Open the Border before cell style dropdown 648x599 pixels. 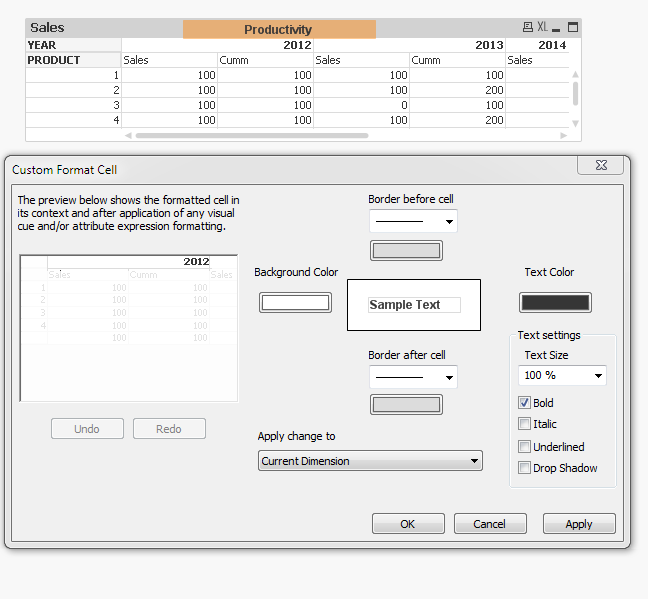(413, 221)
